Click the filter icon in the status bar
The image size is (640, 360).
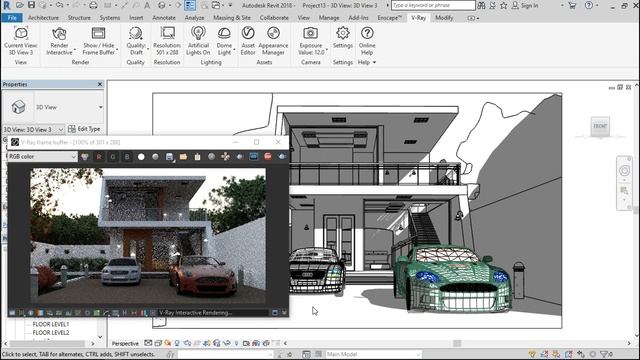(605, 354)
